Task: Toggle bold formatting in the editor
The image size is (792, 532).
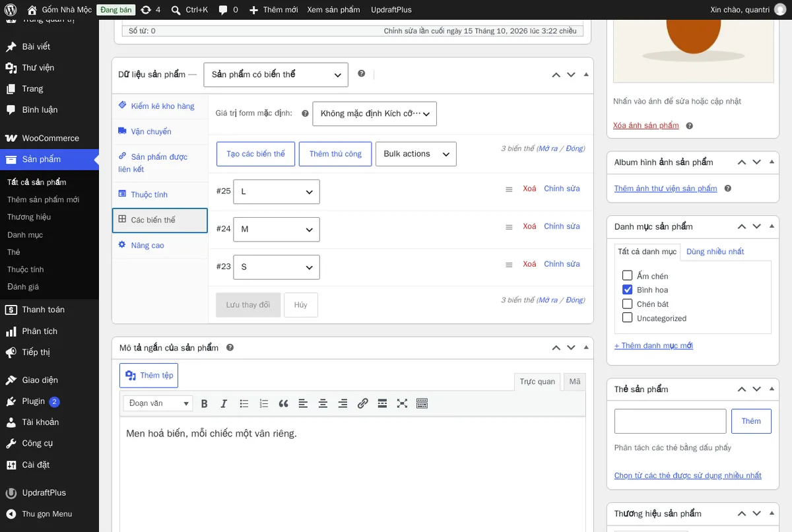Action: tap(204, 403)
